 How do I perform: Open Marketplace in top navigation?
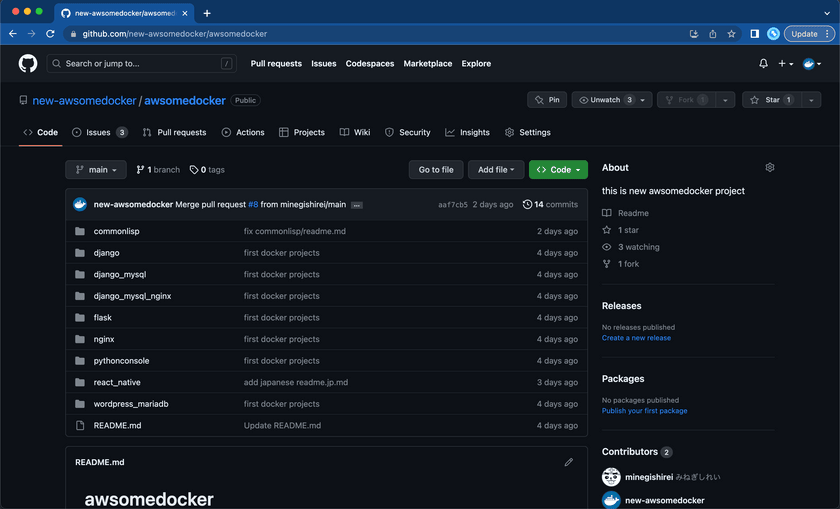point(428,63)
